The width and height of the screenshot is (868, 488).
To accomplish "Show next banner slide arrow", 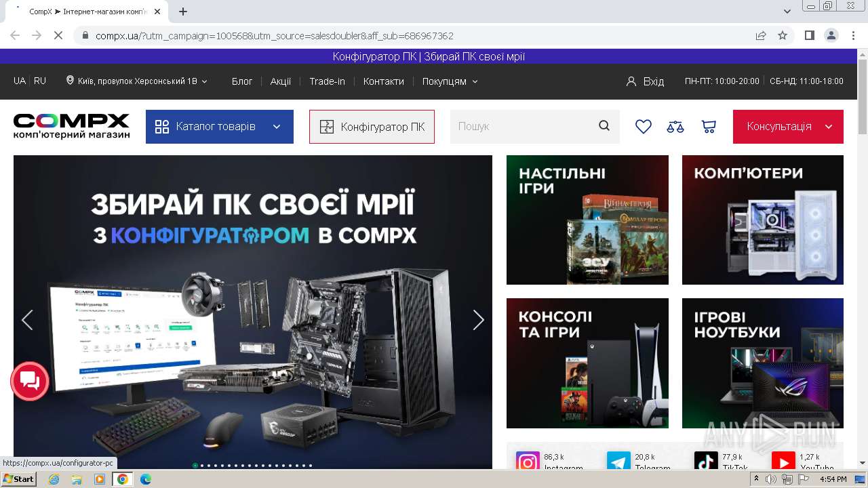I will [x=478, y=320].
